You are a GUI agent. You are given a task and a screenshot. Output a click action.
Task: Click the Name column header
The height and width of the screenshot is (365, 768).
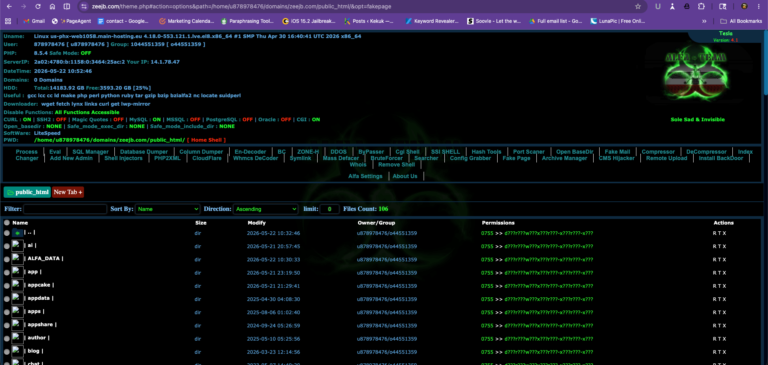point(20,223)
